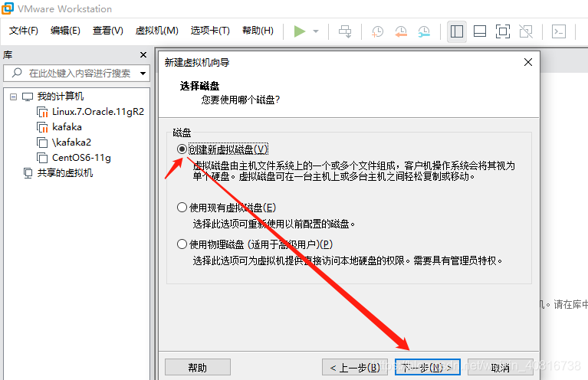
Task: Select \kafaka2 in the library tree
Action: click(x=71, y=142)
